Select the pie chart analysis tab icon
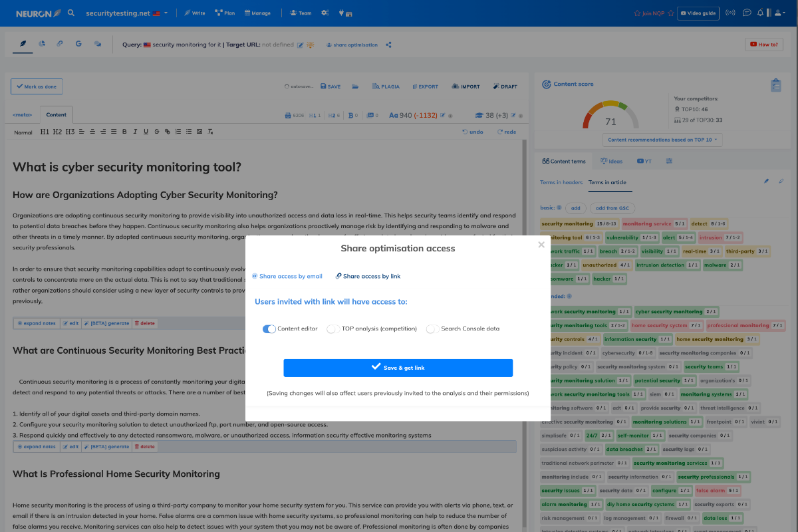The width and height of the screenshot is (798, 532). [42, 44]
